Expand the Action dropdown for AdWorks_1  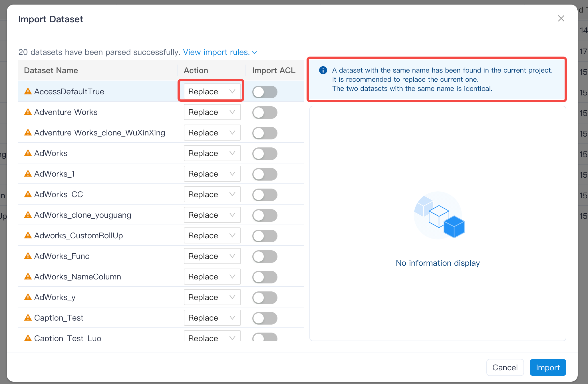click(212, 174)
